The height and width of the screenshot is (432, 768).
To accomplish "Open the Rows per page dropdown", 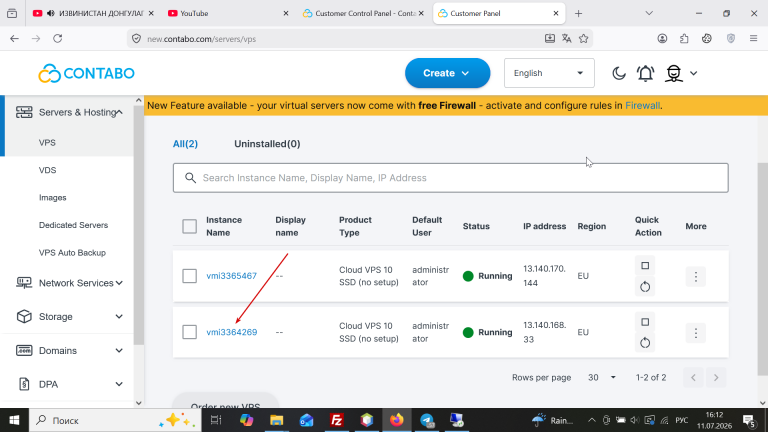I will point(602,378).
